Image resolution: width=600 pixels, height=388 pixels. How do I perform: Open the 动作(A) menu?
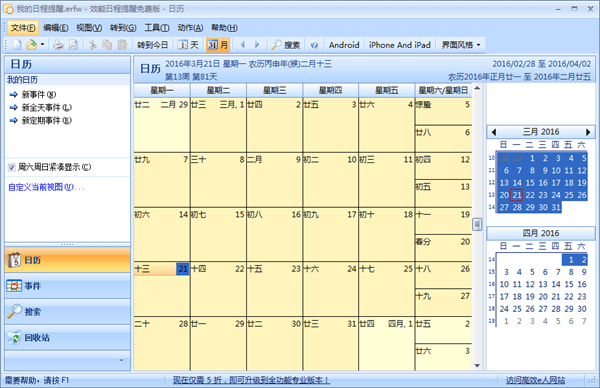[x=190, y=28]
